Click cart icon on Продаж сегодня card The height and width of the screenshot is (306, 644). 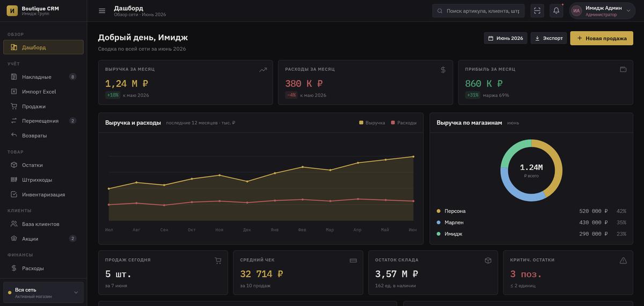pyautogui.click(x=218, y=260)
